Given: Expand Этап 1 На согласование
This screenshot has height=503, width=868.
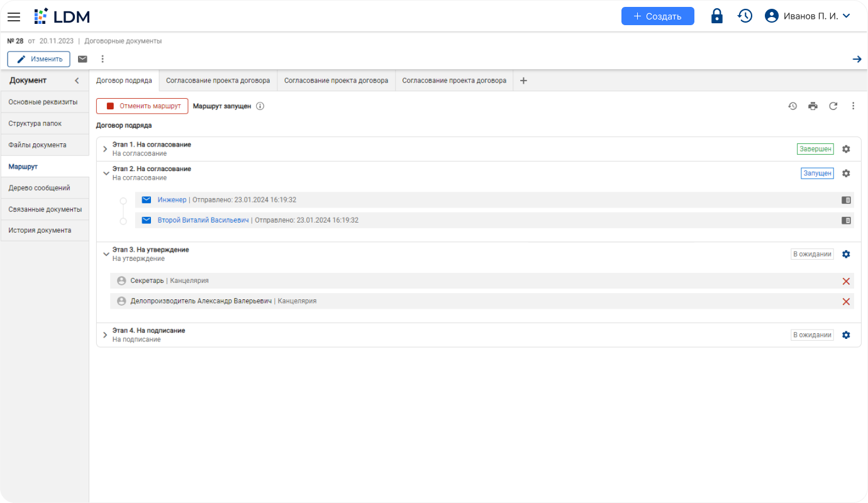Looking at the screenshot, I should coord(105,149).
